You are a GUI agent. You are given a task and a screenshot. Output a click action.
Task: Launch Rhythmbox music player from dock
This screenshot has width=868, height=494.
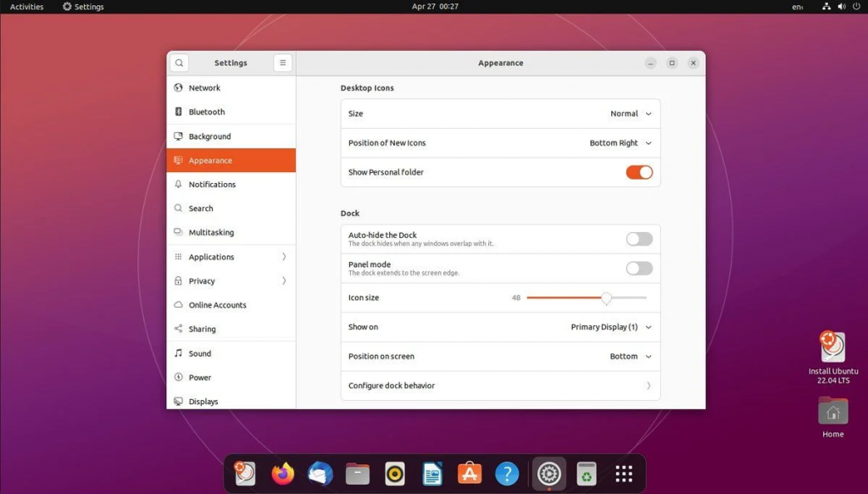[x=395, y=474]
